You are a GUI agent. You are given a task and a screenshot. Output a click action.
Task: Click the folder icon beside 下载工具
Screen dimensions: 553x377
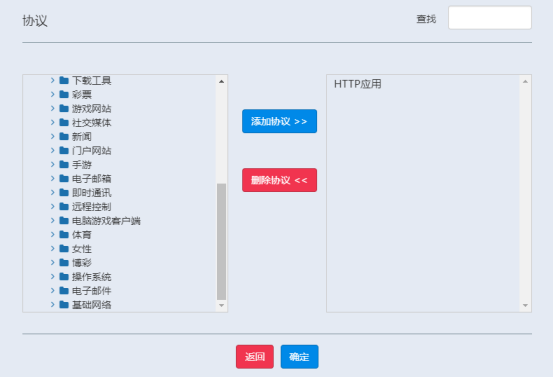[64, 80]
